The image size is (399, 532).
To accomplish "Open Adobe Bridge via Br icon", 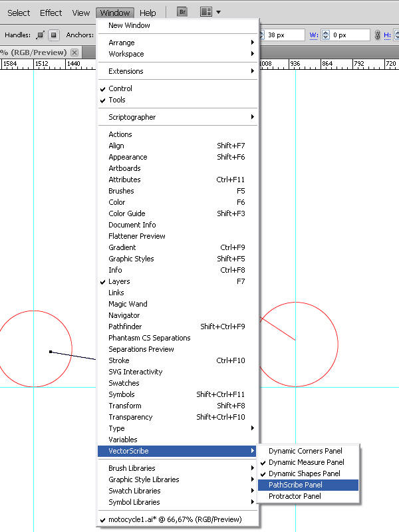I will (182, 12).
